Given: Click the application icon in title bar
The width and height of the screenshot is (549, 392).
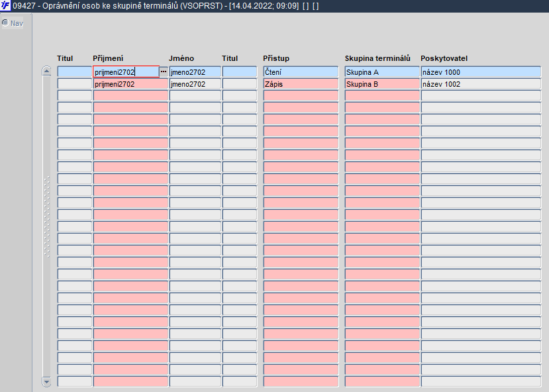Looking at the screenshot, I should click(x=5, y=5).
